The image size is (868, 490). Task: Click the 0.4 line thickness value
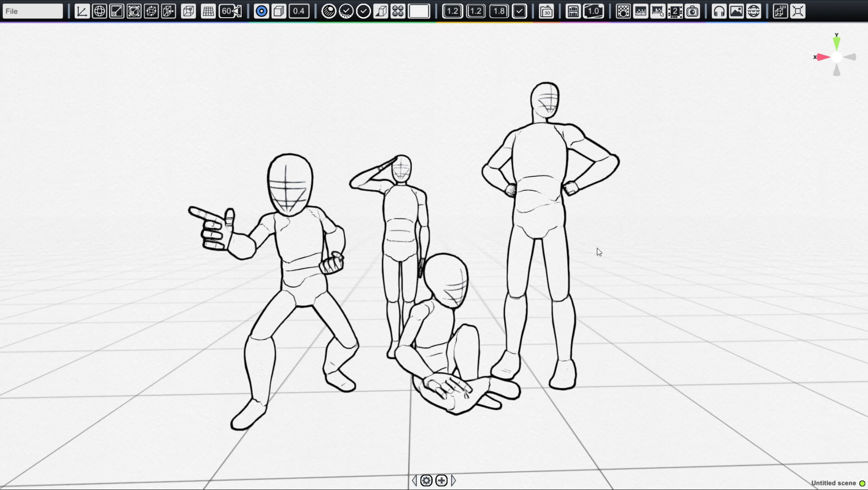pos(299,11)
